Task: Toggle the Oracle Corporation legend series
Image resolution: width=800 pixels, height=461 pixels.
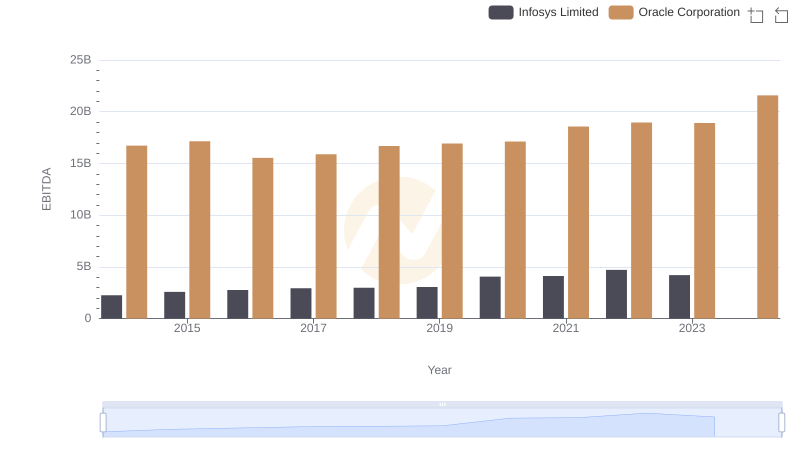Action: (674, 12)
